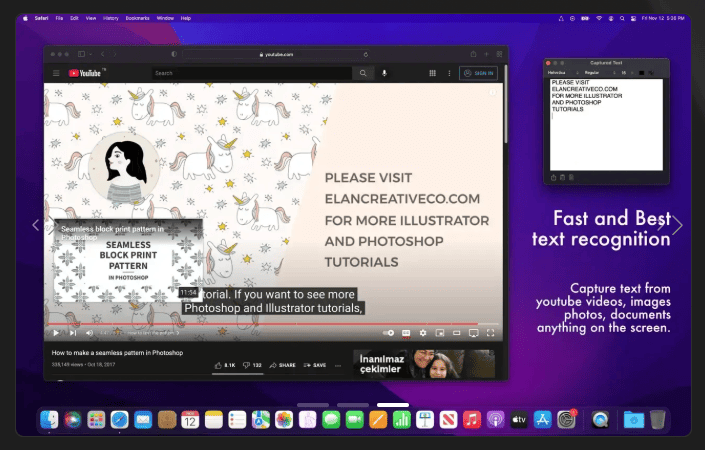
Task: Open the İnanılmaz çekimler ad thumbnail
Action: (x=424, y=364)
